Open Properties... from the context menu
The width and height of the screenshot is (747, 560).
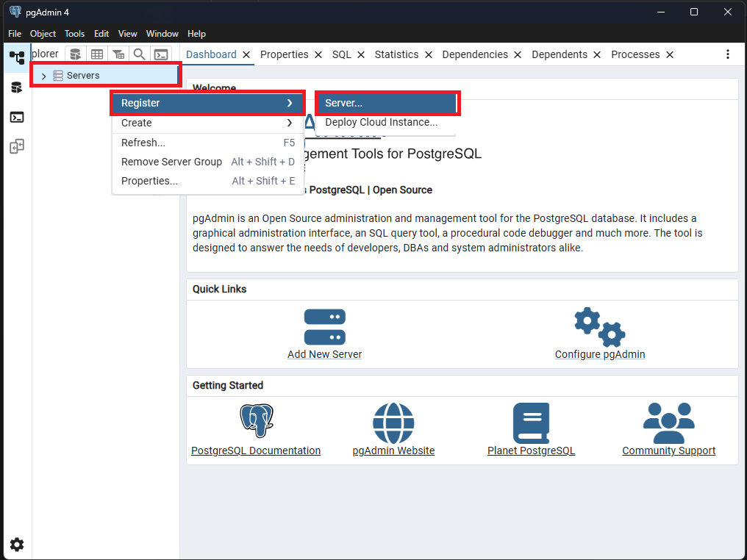click(x=208, y=181)
